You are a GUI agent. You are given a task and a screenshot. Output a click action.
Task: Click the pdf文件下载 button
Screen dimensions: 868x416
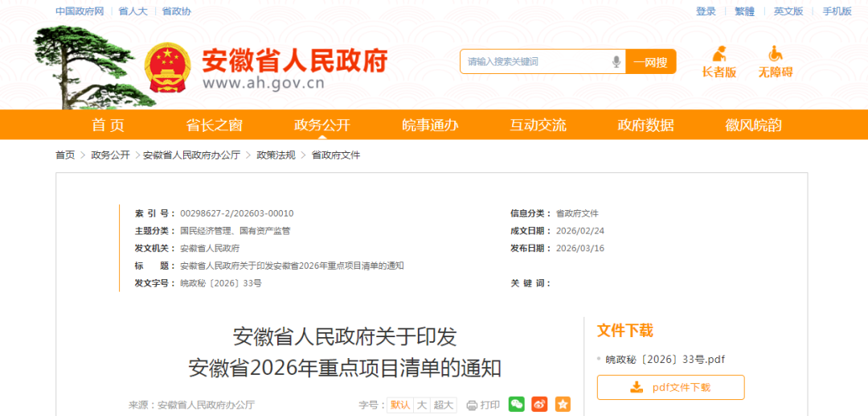(670, 387)
